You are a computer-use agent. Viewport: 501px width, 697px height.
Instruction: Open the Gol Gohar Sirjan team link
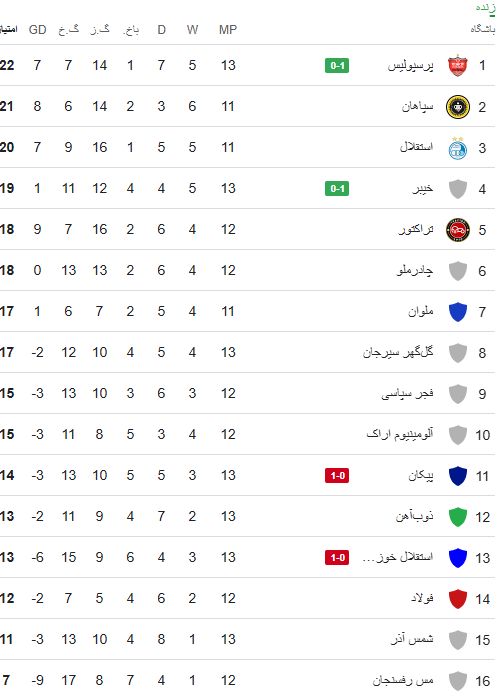(x=398, y=353)
